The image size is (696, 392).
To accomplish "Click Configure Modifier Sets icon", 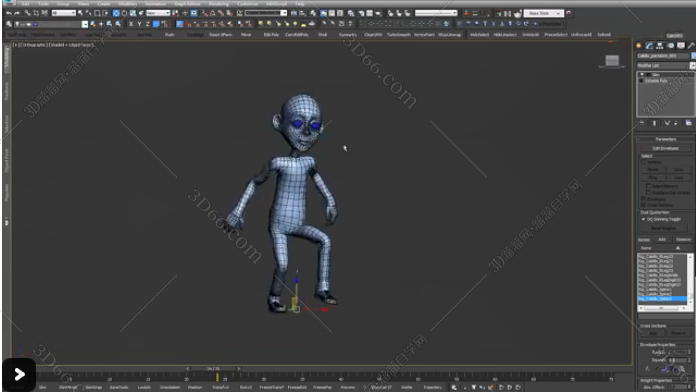I will pos(688,123).
